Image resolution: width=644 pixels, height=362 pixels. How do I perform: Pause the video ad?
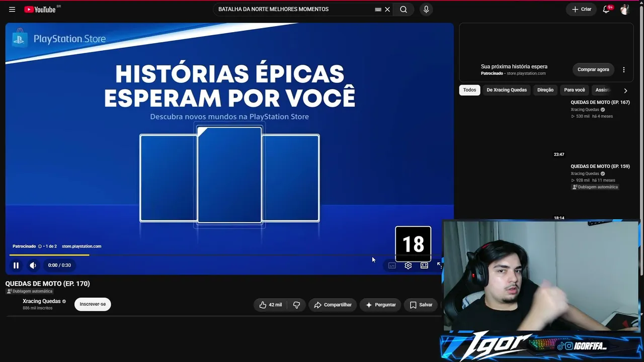(x=16, y=265)
